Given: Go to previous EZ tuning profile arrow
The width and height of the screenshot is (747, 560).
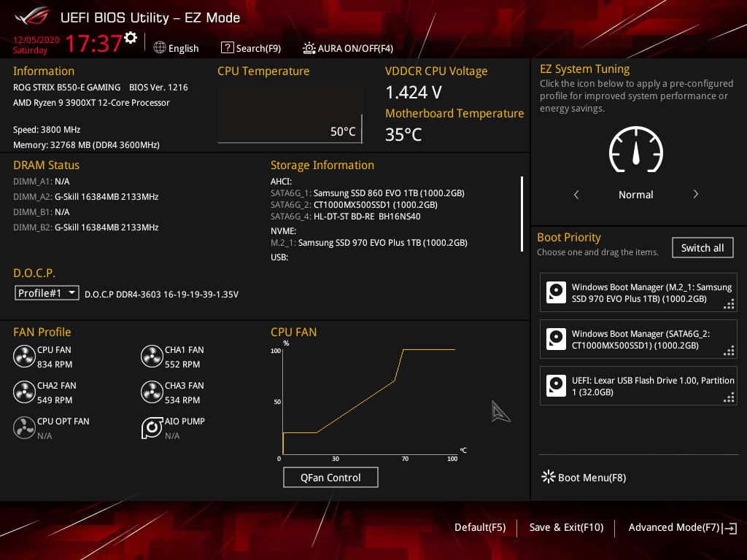Looking at the screenshot, I should coord(576,194).
